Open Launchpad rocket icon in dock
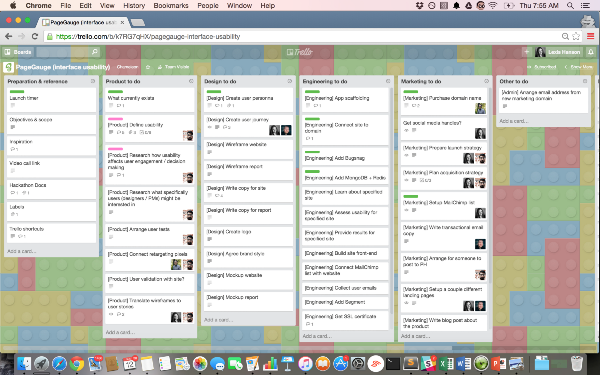The height and width of the screenshot is (375, 600). click(41, 363)
